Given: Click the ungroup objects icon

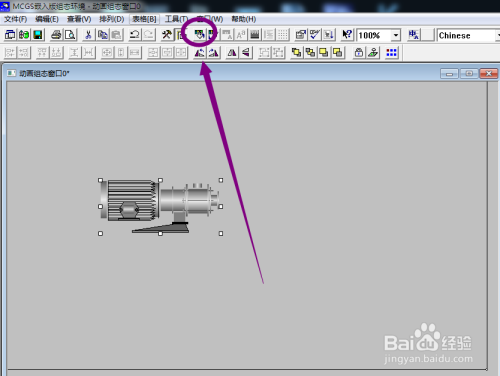Looking at the screenshot, I should click(278, 52).
